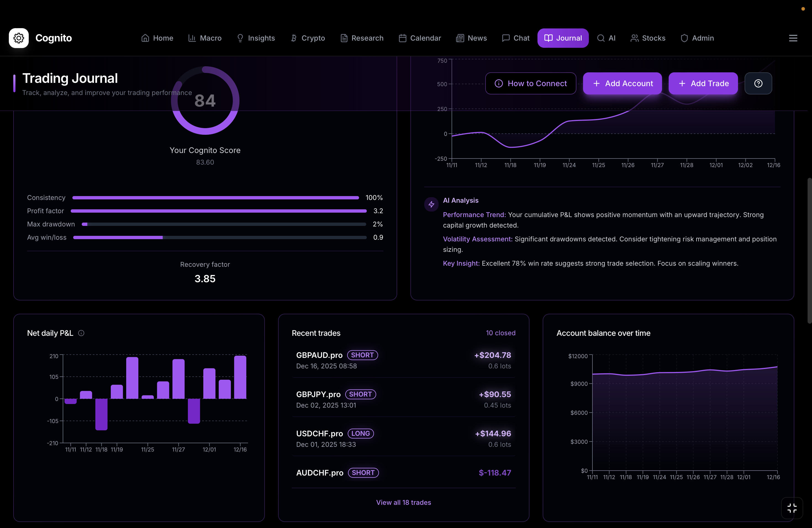Click the collapse fullscreen icon at bottom right
Image resolution: width=812 pixels, height=528 pixels.
coord(792,508)
